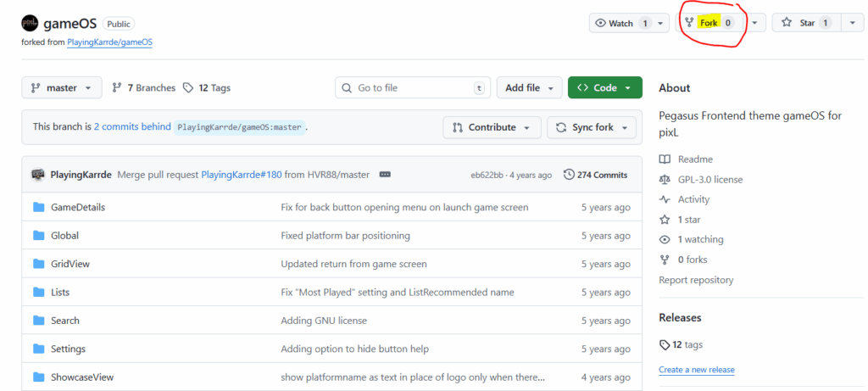
Task: Open the GameDetails folder
Action: click(x=78, y=207)
